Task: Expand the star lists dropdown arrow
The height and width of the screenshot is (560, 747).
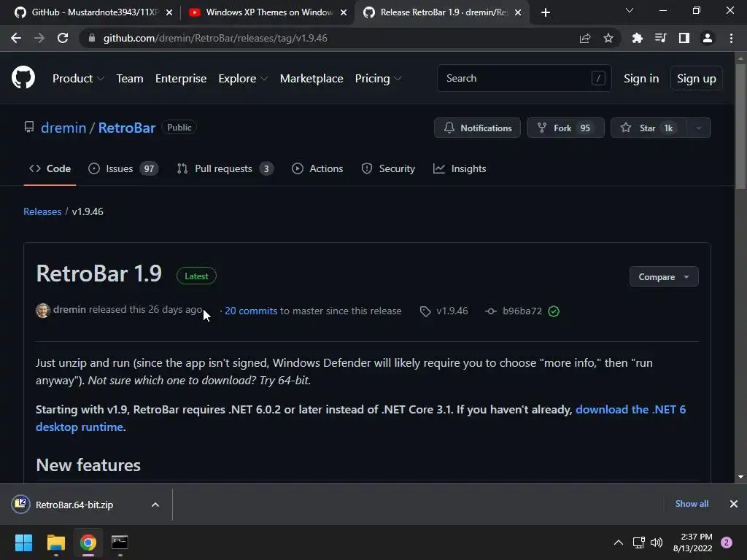Action: [x=699, y=128]
